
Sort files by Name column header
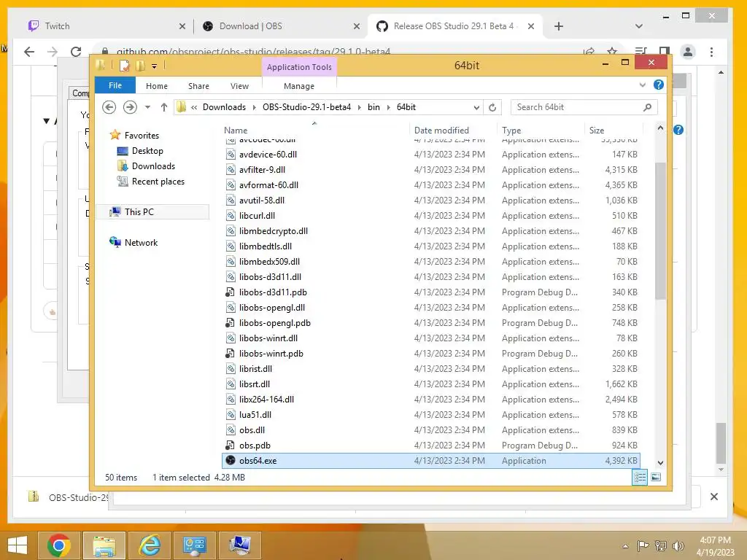click(236, 130)
